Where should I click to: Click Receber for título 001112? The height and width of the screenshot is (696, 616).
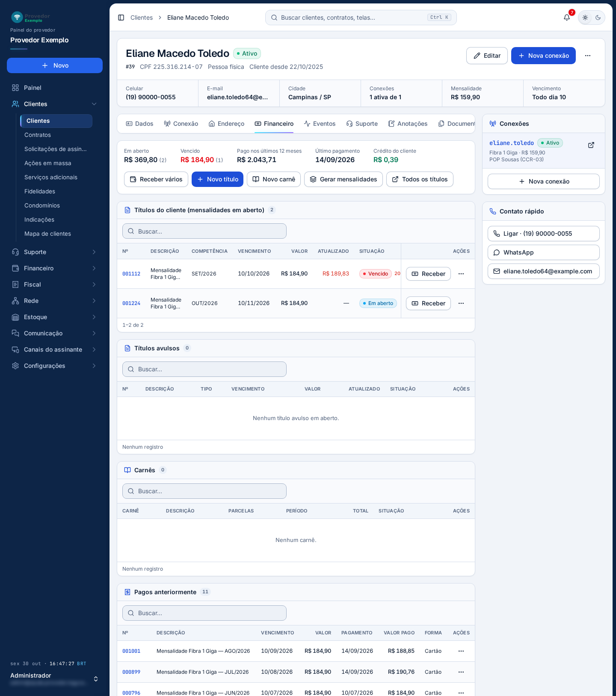pos(428,274)
